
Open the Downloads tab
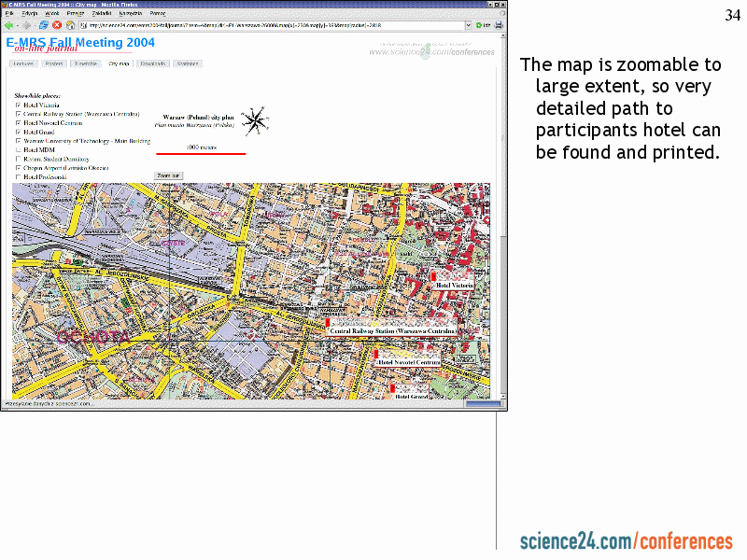[x=153, y=63]
